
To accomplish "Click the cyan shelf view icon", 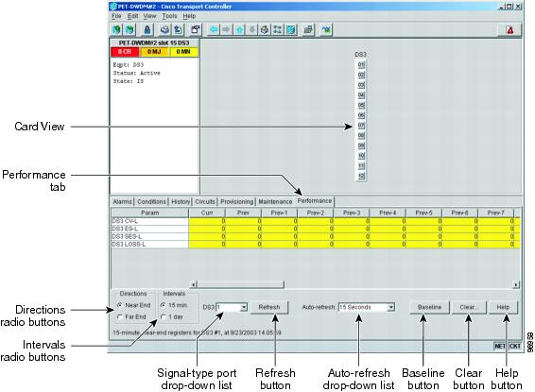I will [291, 29].
